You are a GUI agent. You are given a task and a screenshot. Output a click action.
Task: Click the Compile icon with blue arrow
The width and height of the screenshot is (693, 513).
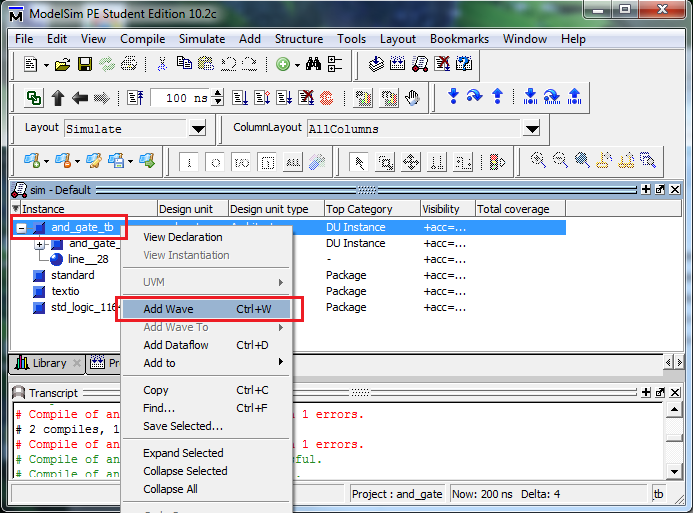pyautogui.click(x=376, y=64)
